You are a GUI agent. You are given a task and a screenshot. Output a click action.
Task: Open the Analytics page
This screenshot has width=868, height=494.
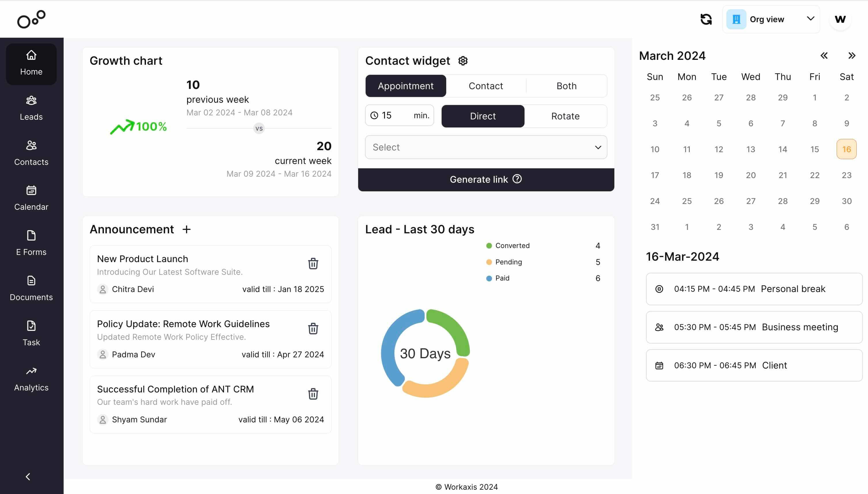tap(31, 379)
